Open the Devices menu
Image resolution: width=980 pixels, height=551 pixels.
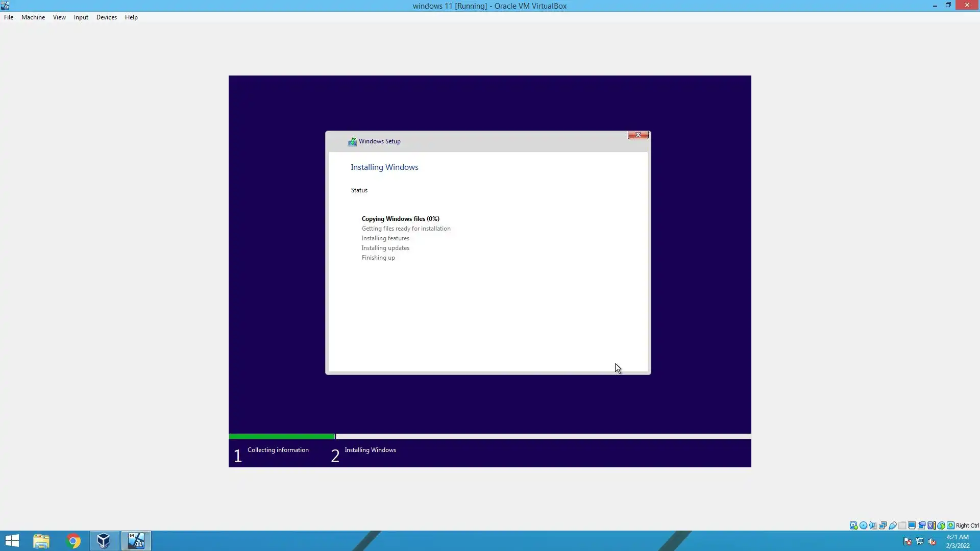[106, 17]
